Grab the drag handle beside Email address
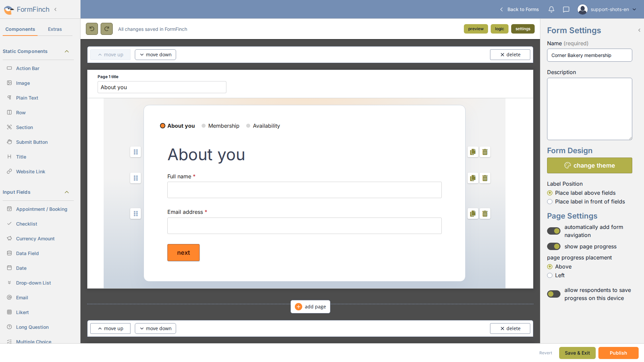 tap(136, 214)
